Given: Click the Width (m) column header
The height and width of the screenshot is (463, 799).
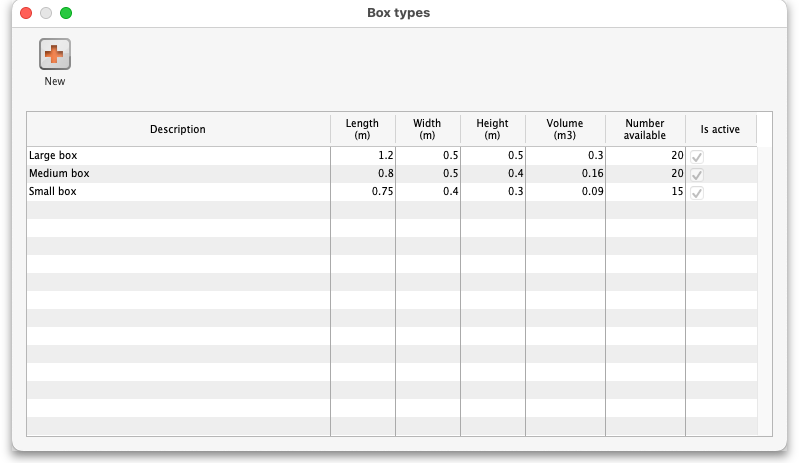Looking at the screenshot, I should point(427,130).
